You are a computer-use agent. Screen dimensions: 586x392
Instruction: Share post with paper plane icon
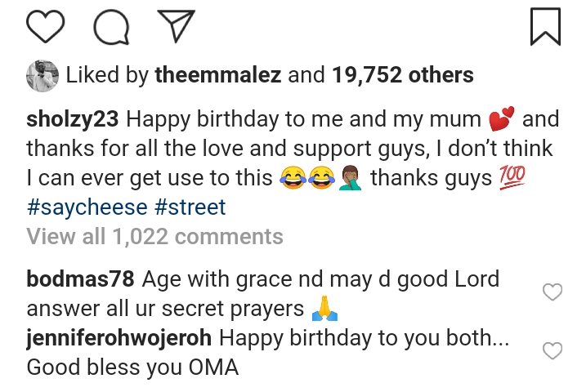[x=173, y=26]
